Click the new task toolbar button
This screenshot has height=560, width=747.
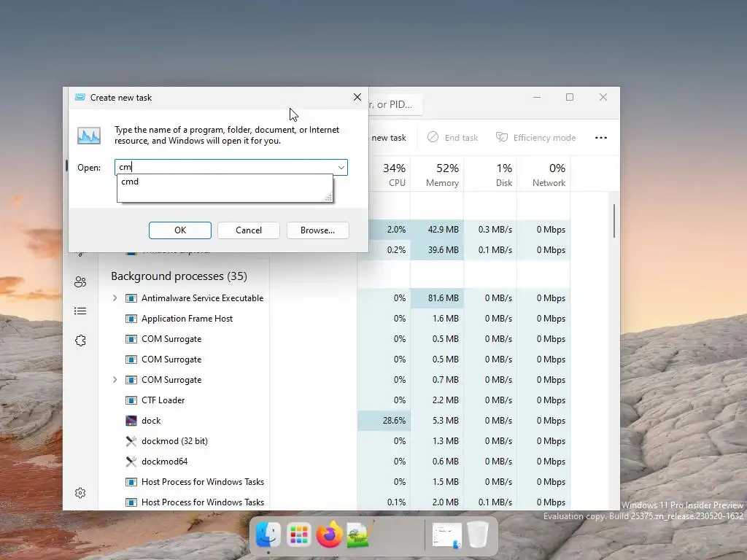tap(389, 138)
